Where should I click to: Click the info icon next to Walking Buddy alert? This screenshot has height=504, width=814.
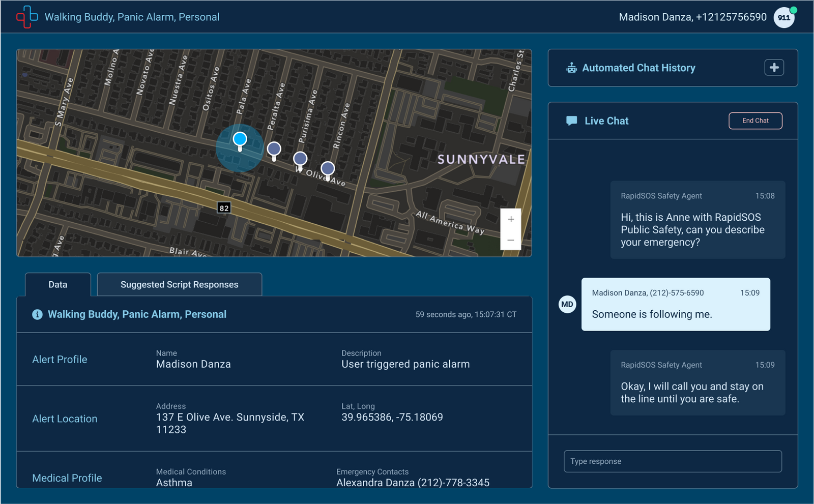37,314
